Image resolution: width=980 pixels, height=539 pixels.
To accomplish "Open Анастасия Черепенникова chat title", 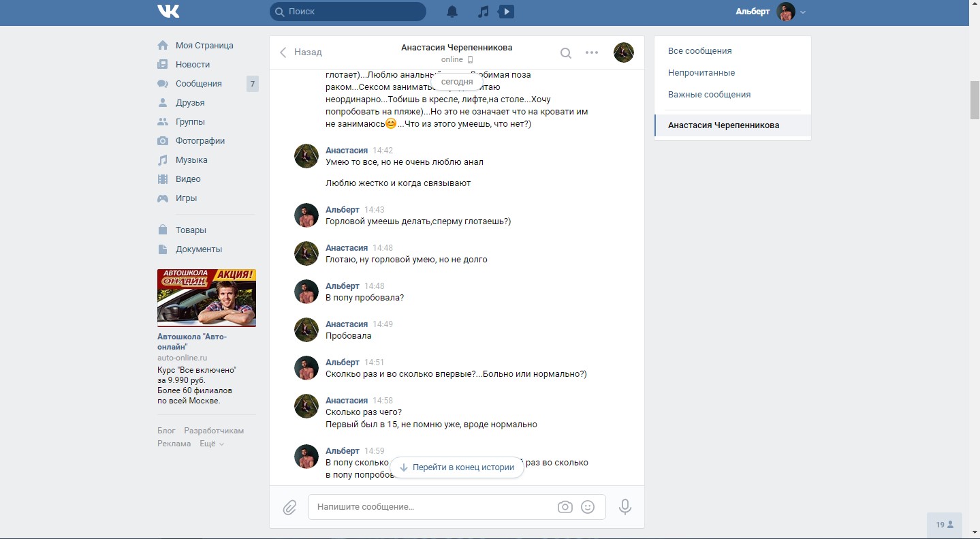I will point(456,48).
